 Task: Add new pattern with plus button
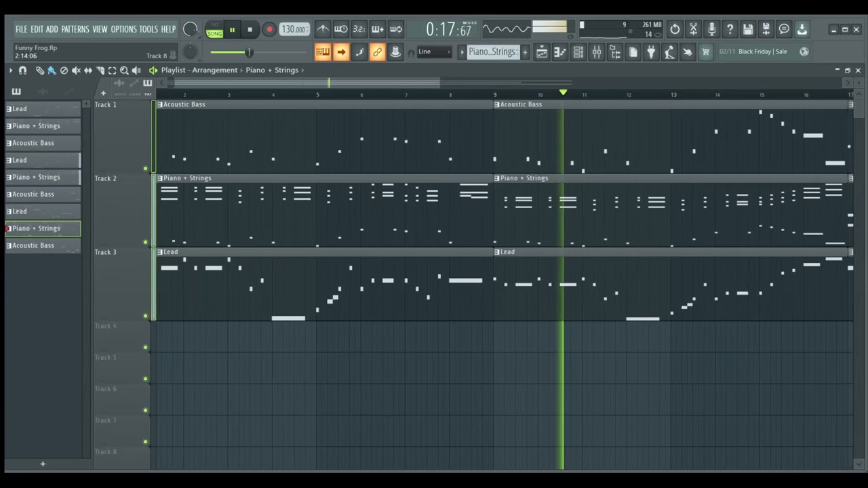click(x=524, y=52)
